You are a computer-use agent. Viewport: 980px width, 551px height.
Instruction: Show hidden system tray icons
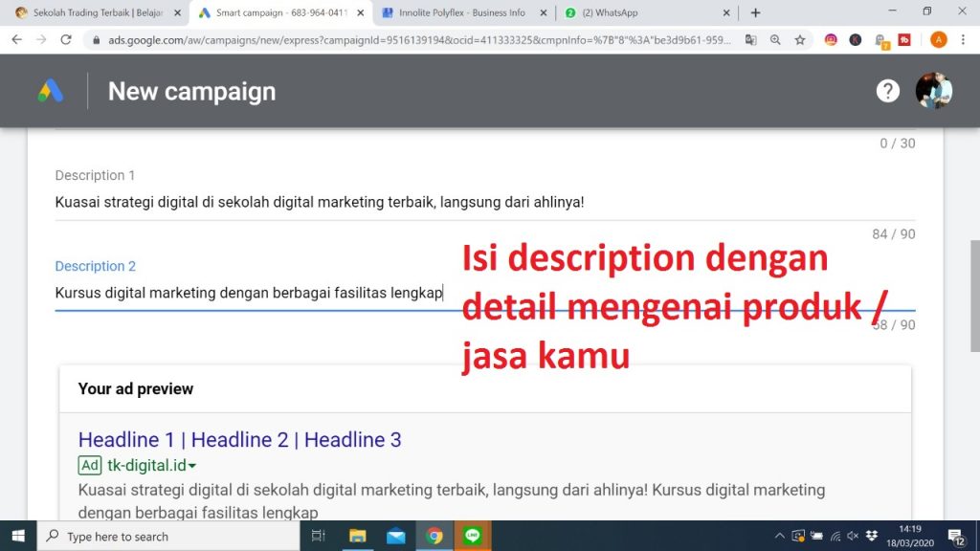[780, 537]
